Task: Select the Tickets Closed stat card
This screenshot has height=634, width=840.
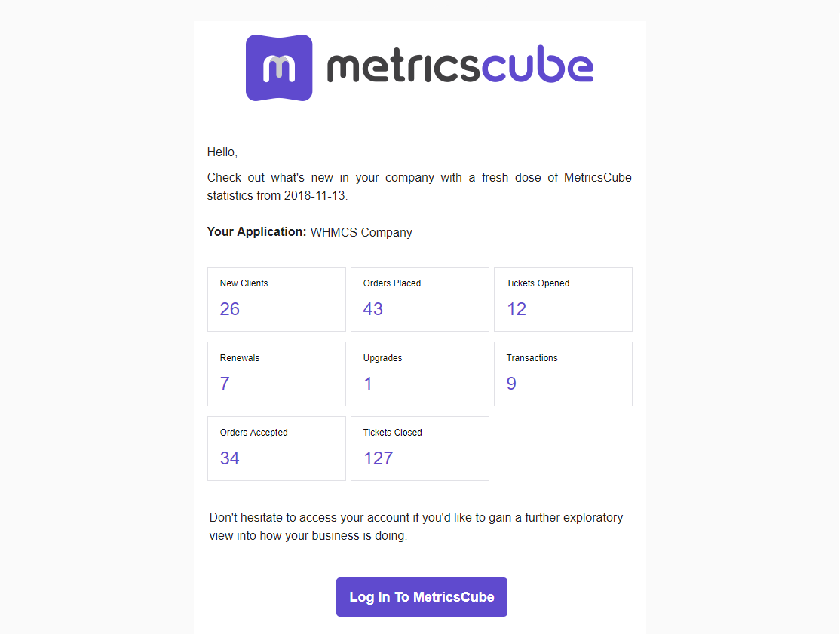Action: [x=419, y=449]
